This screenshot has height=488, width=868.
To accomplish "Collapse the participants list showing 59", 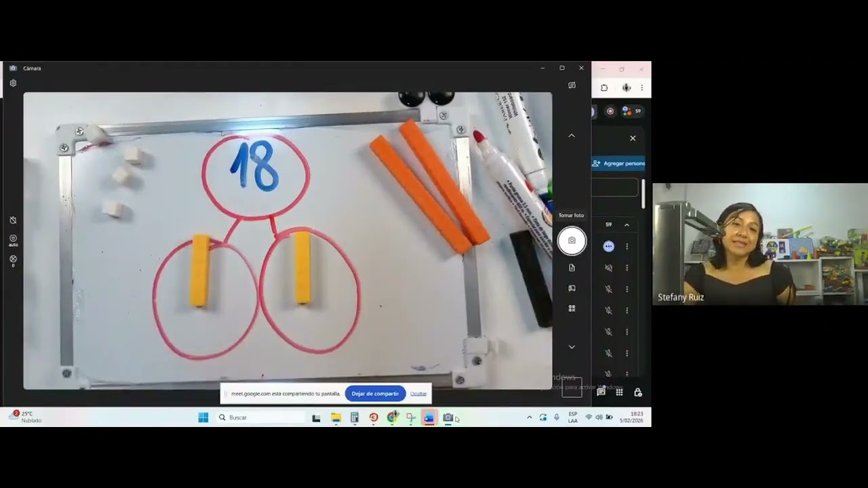I will [x=627, y=225].
